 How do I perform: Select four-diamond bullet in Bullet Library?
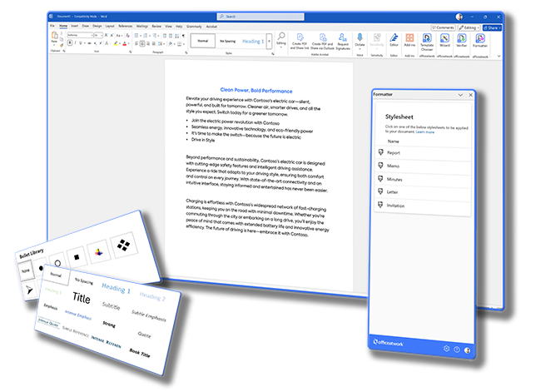click(123, 245)
